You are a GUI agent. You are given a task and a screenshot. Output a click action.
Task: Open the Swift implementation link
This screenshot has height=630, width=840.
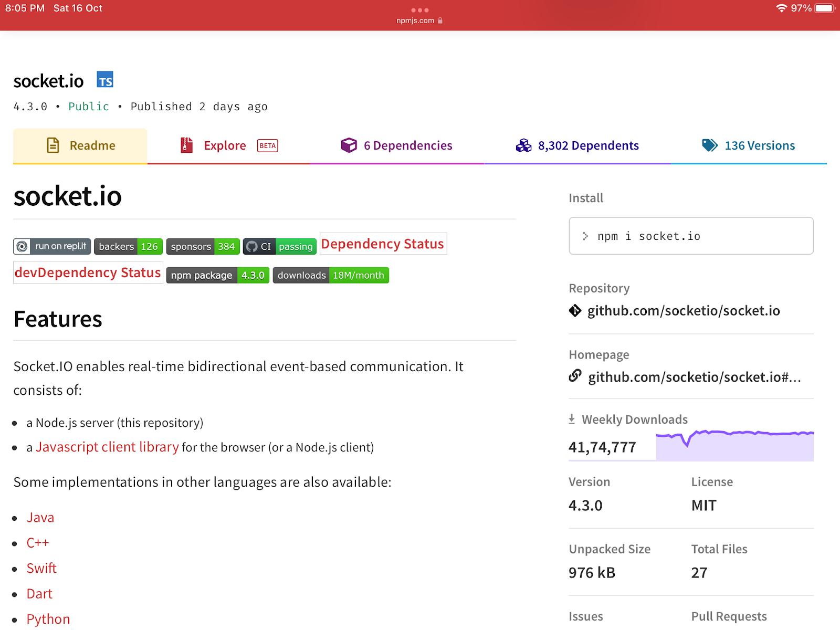(41, 568)
